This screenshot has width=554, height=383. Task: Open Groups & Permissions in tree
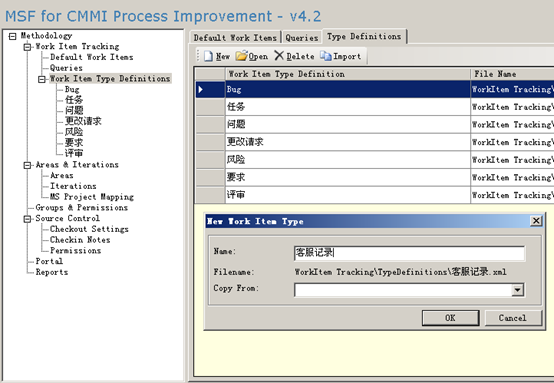[x=82, y=208]
